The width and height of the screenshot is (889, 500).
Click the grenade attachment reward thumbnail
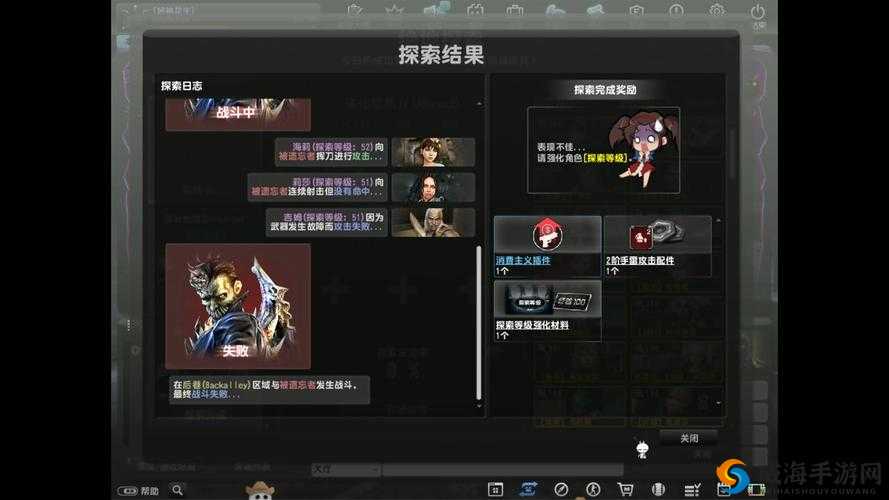click(x=657, y=235)
